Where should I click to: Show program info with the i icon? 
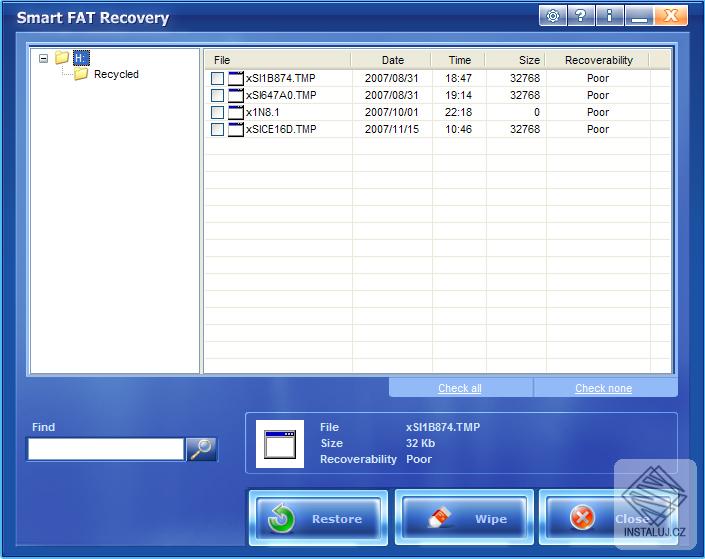pyautogui.click(x=609, y=16)
